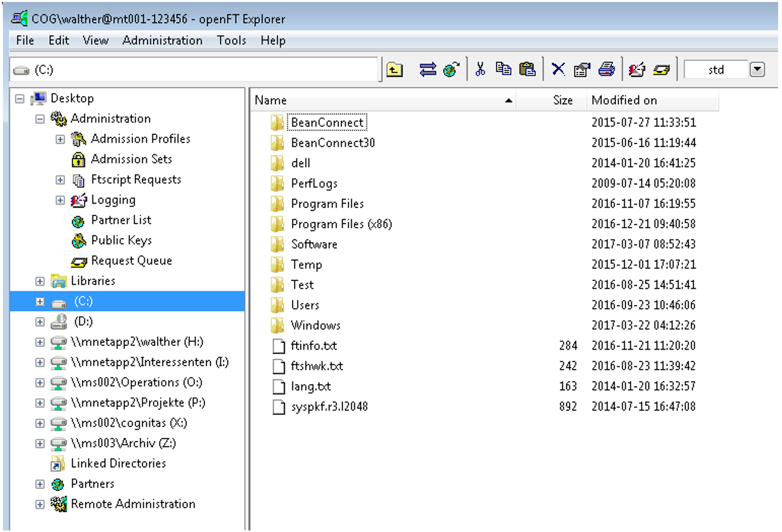The image size is (782, 532).
Task: Expand the Remote Administration node
Action: coord(40,504)
